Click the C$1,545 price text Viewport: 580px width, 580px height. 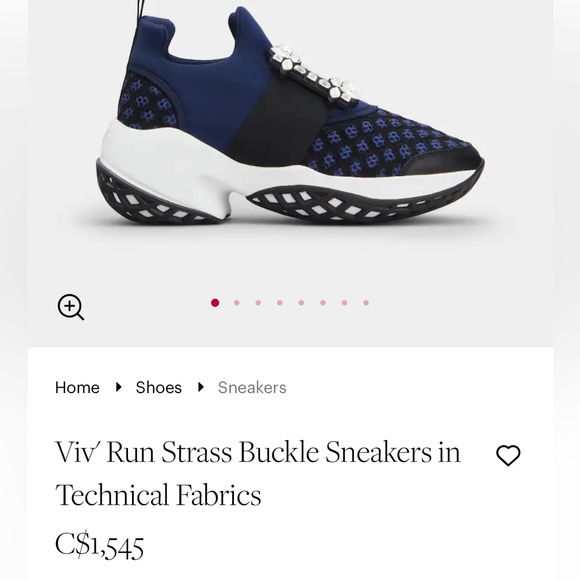point(99,547)
